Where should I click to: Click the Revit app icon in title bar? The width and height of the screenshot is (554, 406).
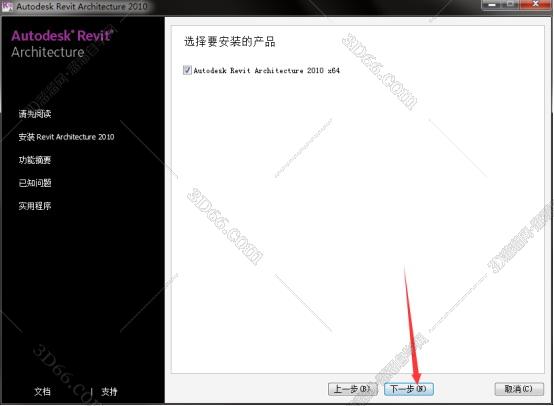coord(7,6)
